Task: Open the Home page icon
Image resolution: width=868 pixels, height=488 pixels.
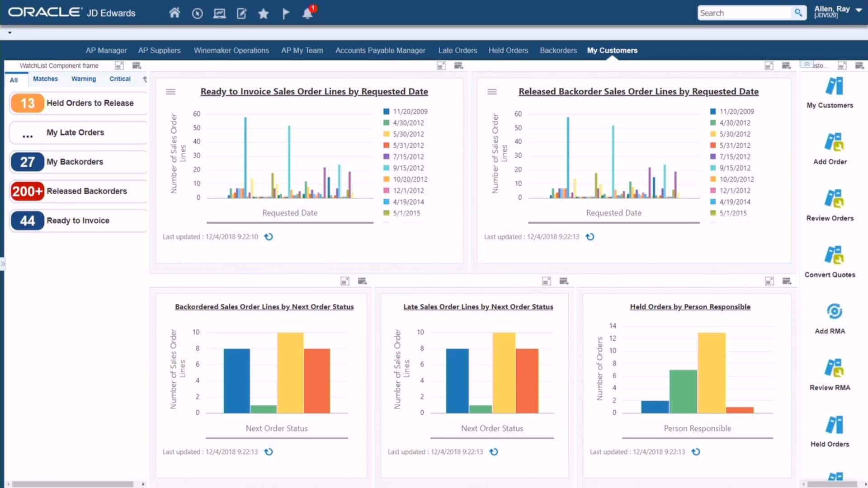Action: (175, 13)
